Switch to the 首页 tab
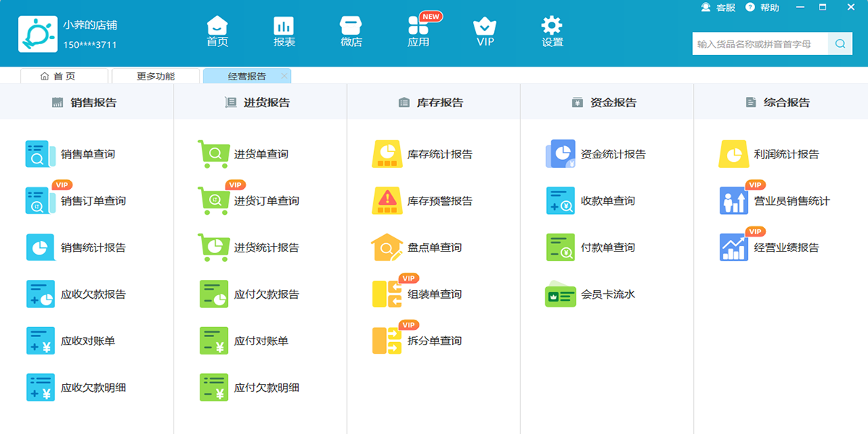Image resolution: width=868 pixels, height=434 pixels. pyautogui.click(x=64, y=76)
